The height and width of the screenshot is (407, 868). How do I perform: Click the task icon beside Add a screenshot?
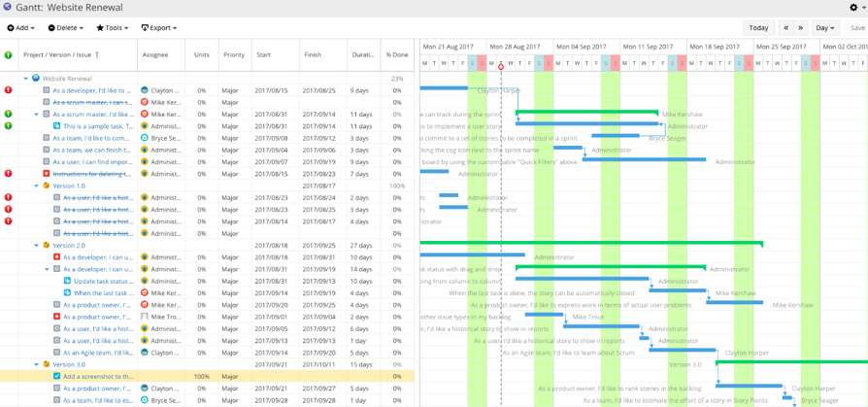point(56,376)
